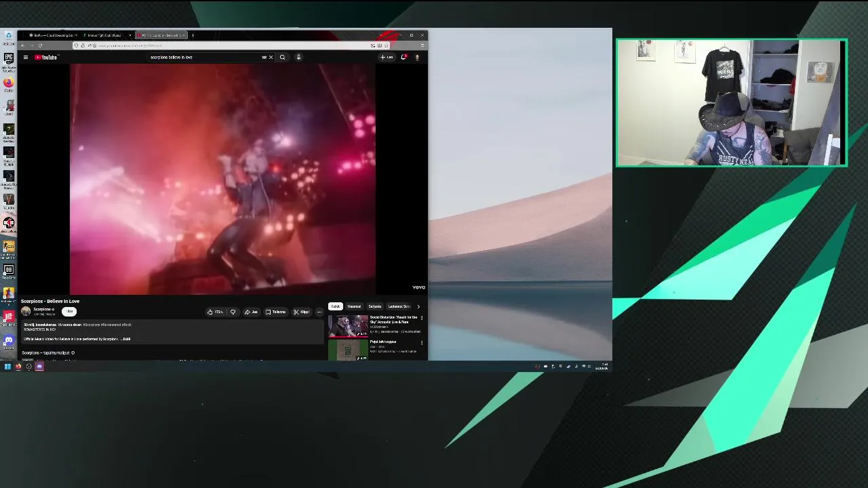Create a clip with the Klippi button
The image size is (868, 488).
tap(302, 312)
